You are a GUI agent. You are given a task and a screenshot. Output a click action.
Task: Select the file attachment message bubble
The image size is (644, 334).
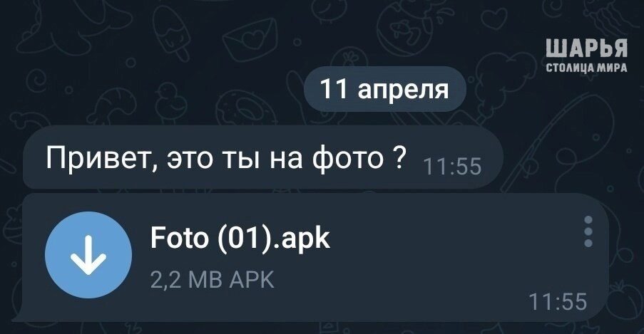pos(310,257)
